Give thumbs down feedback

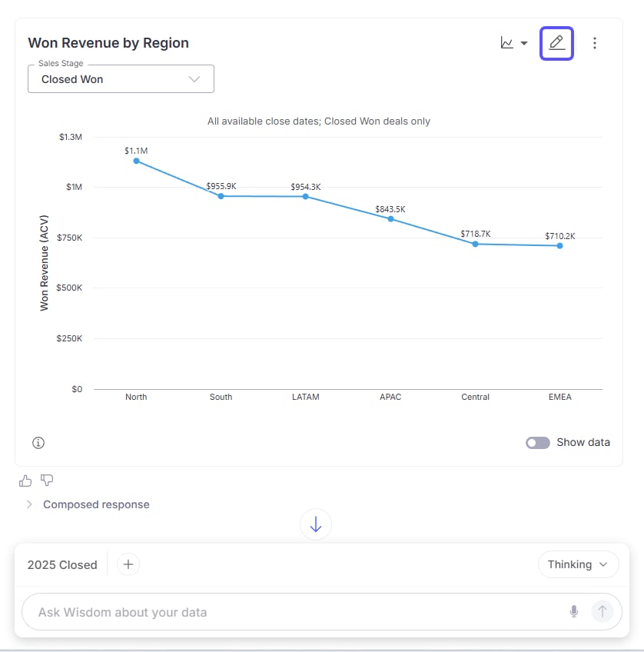47,481
